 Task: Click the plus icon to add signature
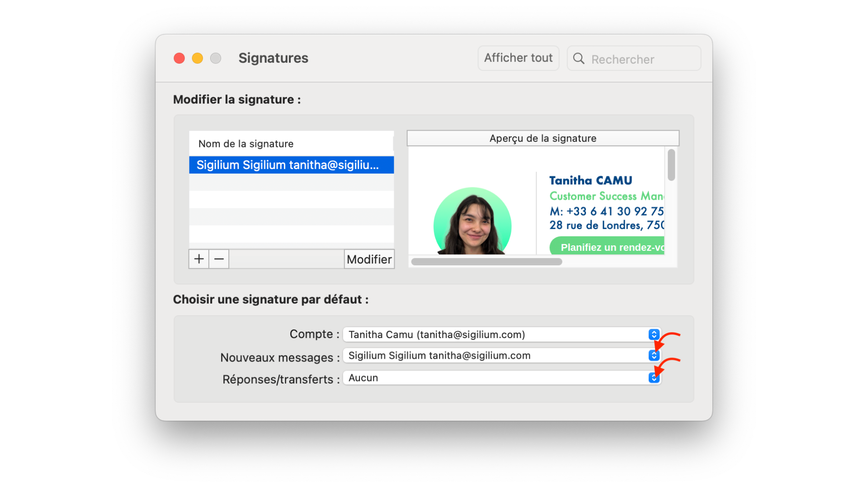(199, 259)
